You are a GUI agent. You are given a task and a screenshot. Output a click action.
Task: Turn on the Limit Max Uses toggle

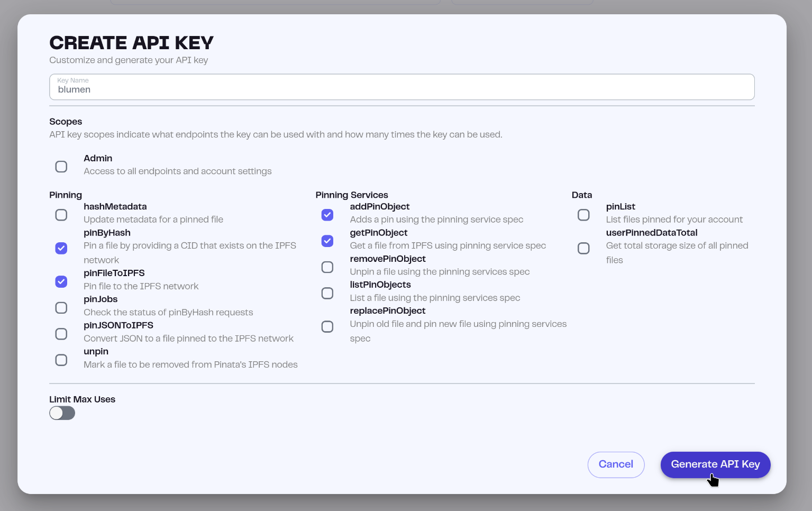tap(62, 413)
